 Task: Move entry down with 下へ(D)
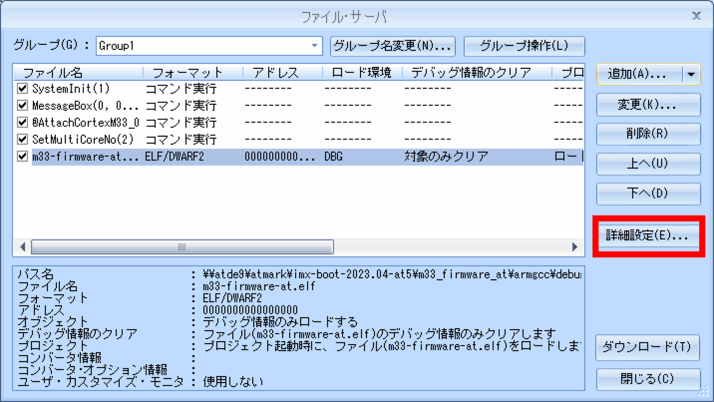pyautogui.click(x=648, y=193)
